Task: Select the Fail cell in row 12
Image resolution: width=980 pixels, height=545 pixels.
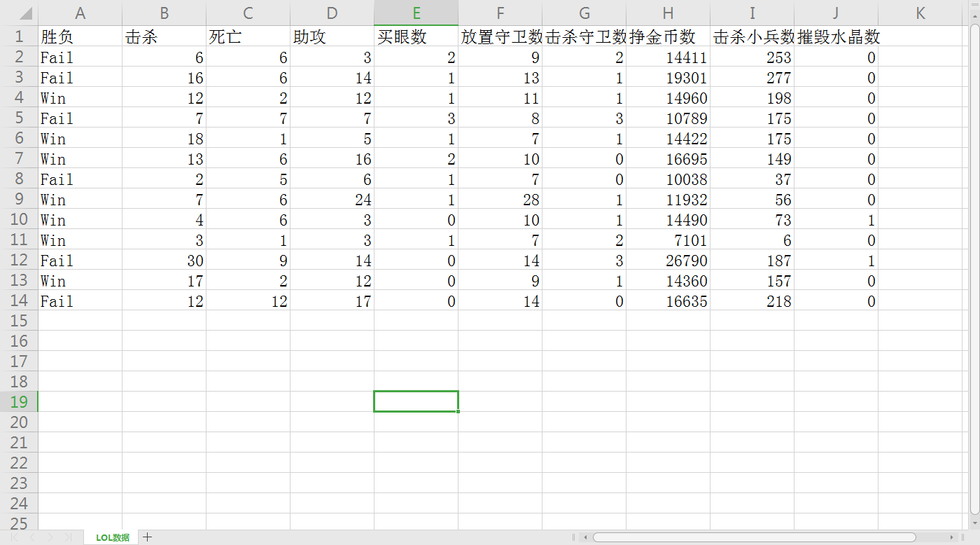Action: [x=80, y=260]
